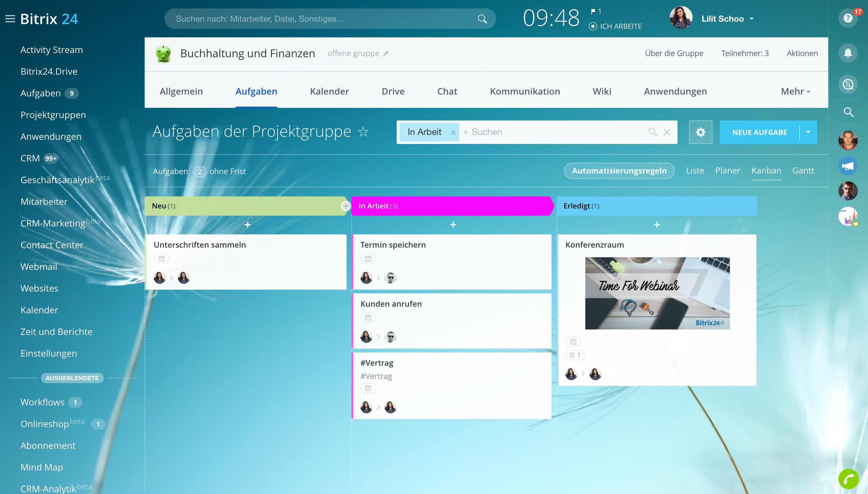Switch to the Gantt view

coord(803,171)
